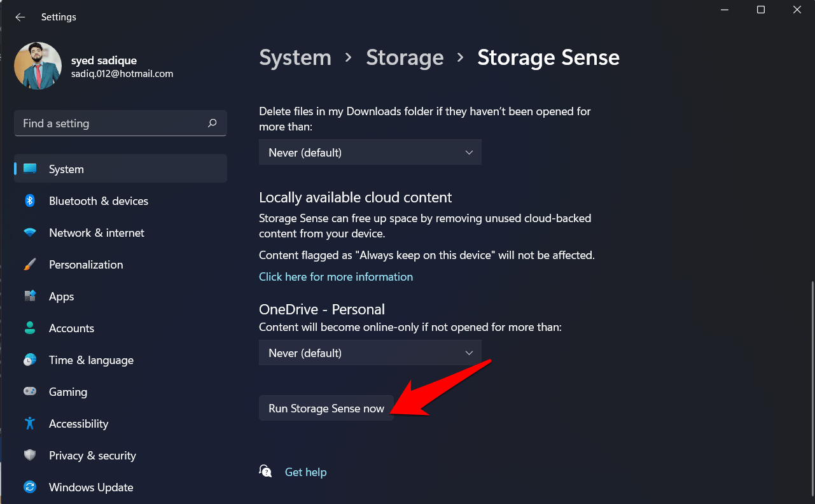The width and height of the screenshot is (815, 504).
Task: Click the Bluetooth & devices icon
Action: pyautogui.click(x=30, y=201)
